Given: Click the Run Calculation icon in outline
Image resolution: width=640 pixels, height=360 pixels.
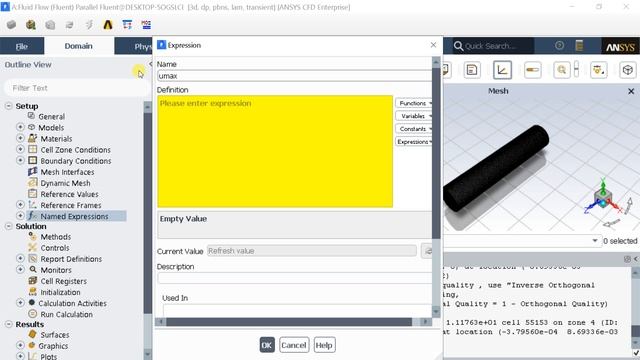Looking at the screenshot, I should click(32, 314).
